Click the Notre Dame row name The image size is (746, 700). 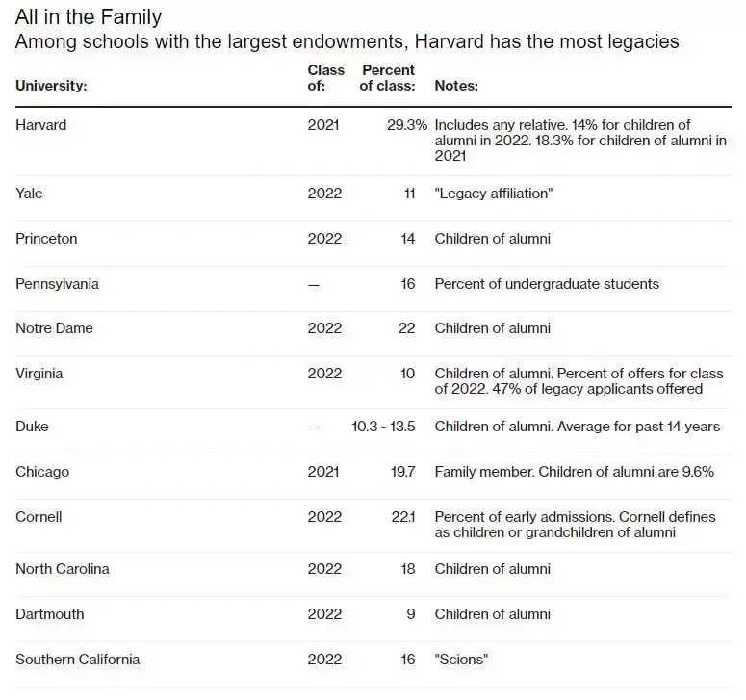tap(54, 328)
